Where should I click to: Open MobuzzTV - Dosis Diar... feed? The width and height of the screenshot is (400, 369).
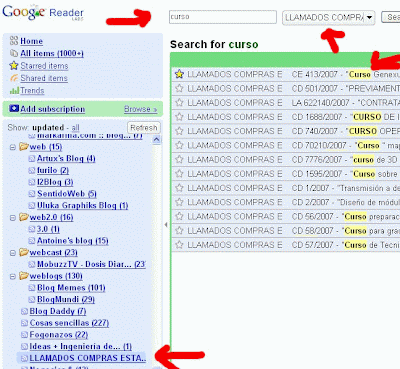(91, 264)
